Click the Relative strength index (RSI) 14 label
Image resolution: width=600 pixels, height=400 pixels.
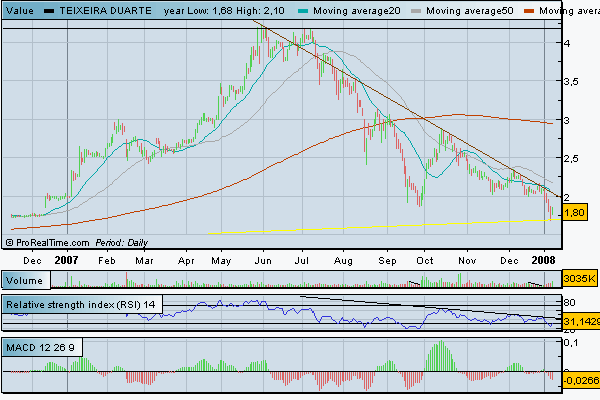pos(81,305)
